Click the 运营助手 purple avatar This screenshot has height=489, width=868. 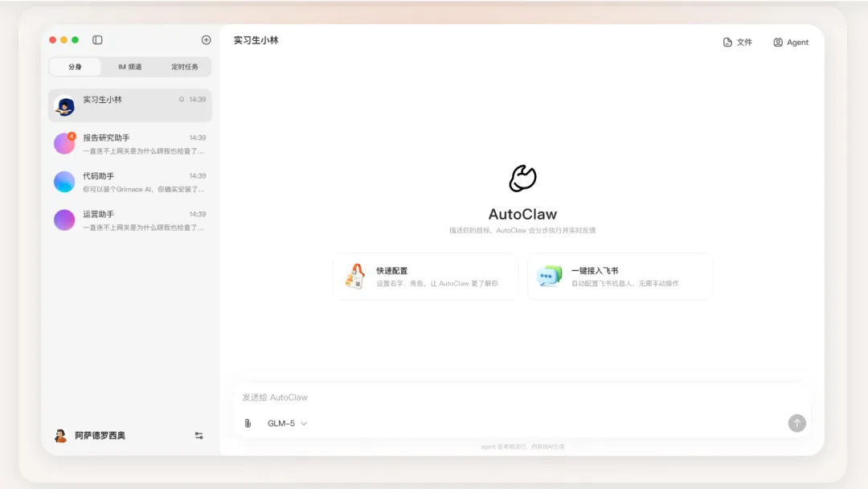pos(64,220)
